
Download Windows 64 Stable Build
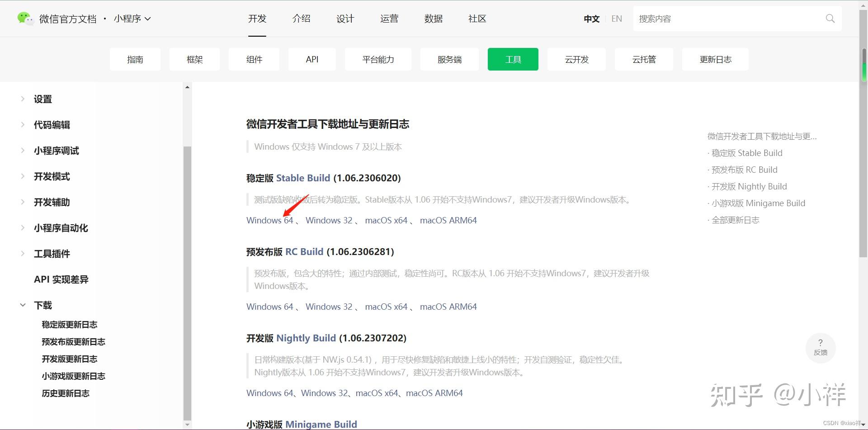tap(269, 220)
